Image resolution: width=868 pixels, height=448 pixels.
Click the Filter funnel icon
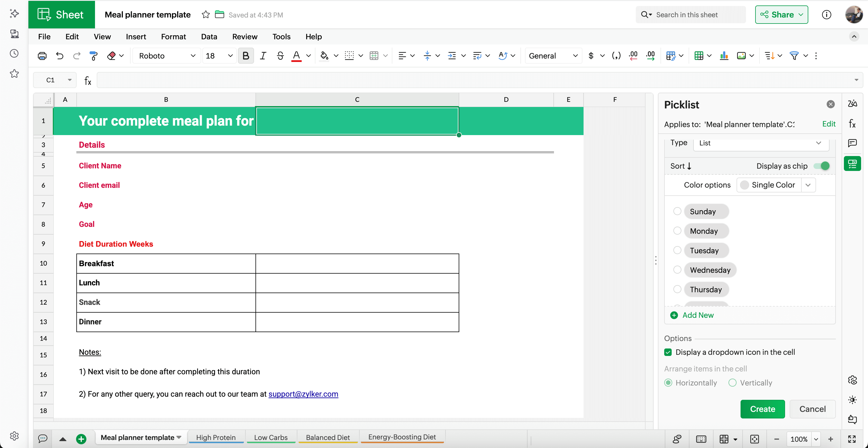click(x=794, y=56)
